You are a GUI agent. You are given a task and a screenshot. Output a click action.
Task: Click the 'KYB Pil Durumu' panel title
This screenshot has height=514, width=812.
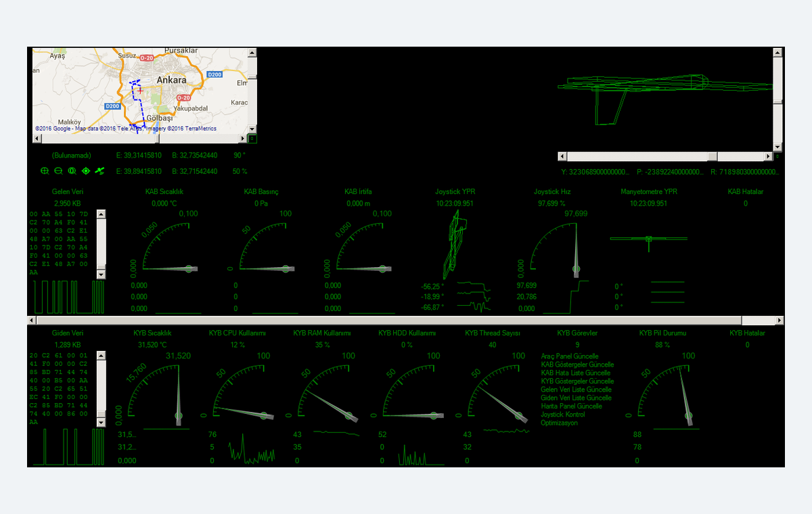pos(663,333)
